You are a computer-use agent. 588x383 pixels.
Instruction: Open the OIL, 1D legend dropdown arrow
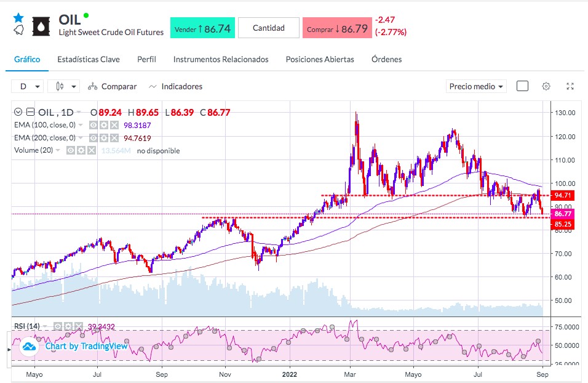tap(79, 112)
